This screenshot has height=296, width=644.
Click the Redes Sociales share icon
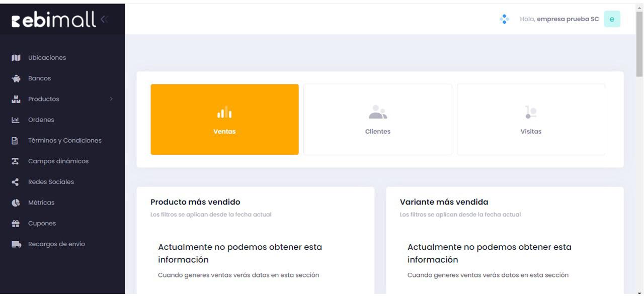pos(15,182)
